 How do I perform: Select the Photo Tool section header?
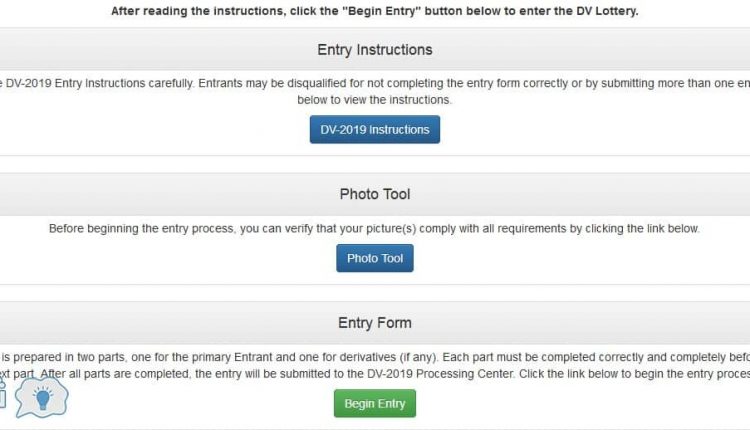[375, 194]
